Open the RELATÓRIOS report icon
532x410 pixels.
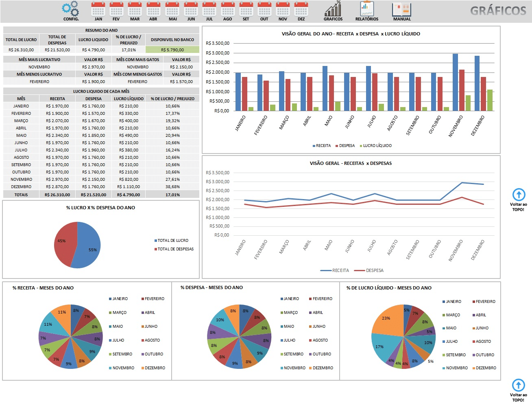(x=366, y=9)
